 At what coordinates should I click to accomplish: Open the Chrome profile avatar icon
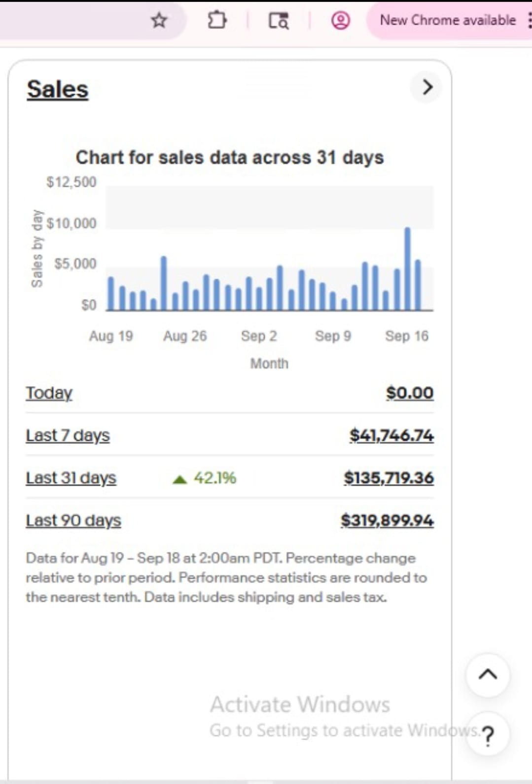coord(340,21)
